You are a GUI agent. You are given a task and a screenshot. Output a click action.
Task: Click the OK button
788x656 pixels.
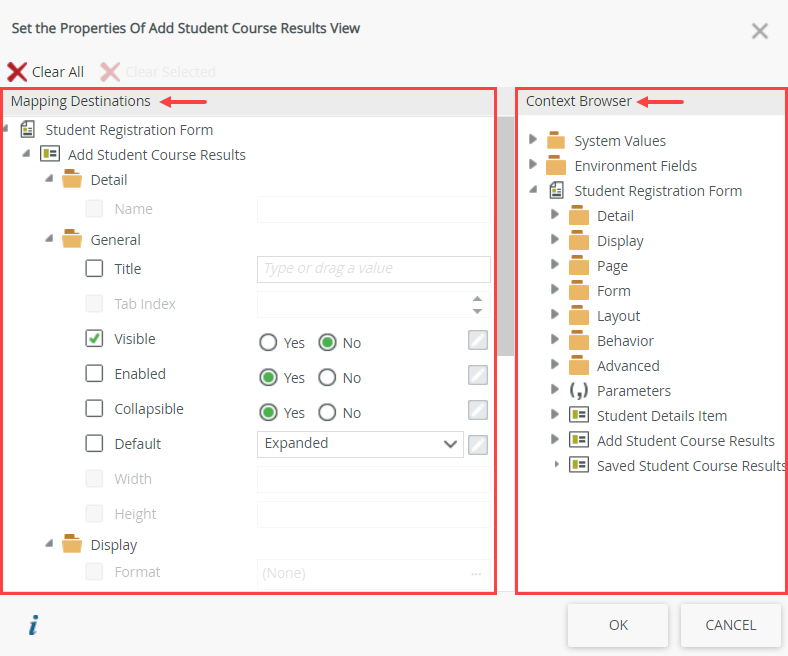pyautogui.click(x=618, y=625)
